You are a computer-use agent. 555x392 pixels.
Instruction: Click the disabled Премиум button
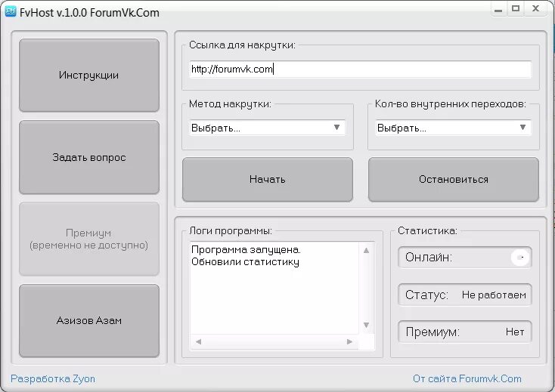point(88,239)
